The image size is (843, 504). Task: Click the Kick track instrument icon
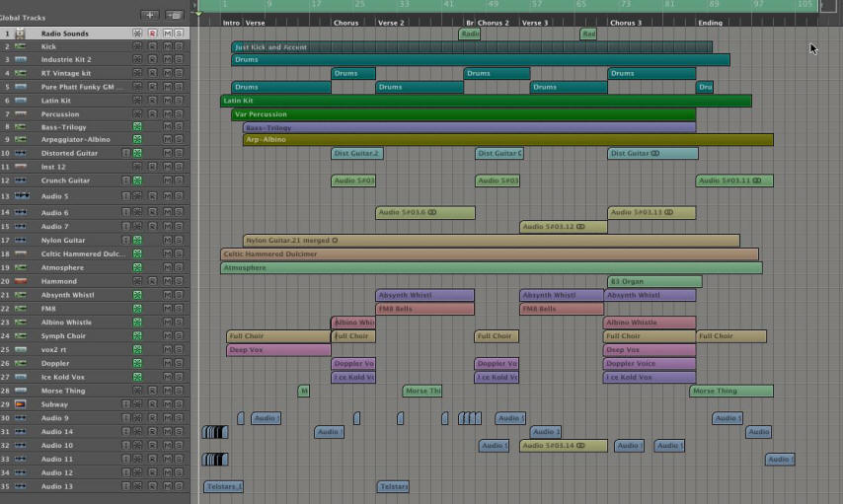[x=21, y=46]
